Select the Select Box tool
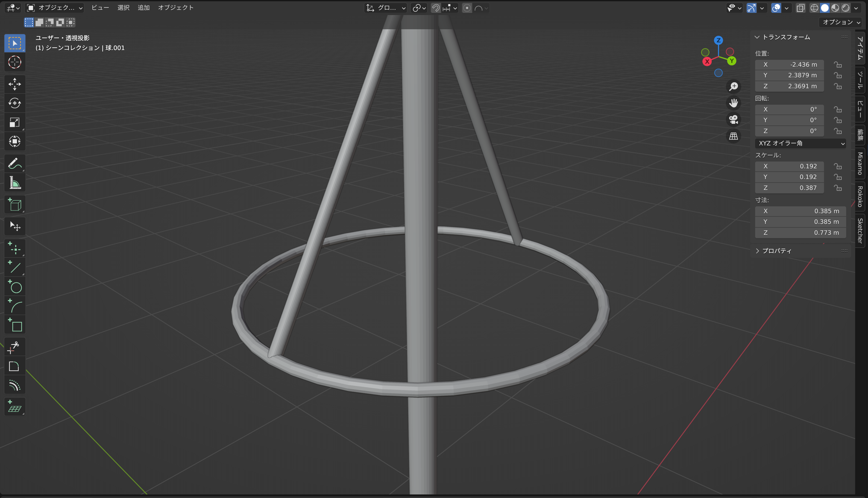This screenshot has height=498, width=868. tap(15, 43)
